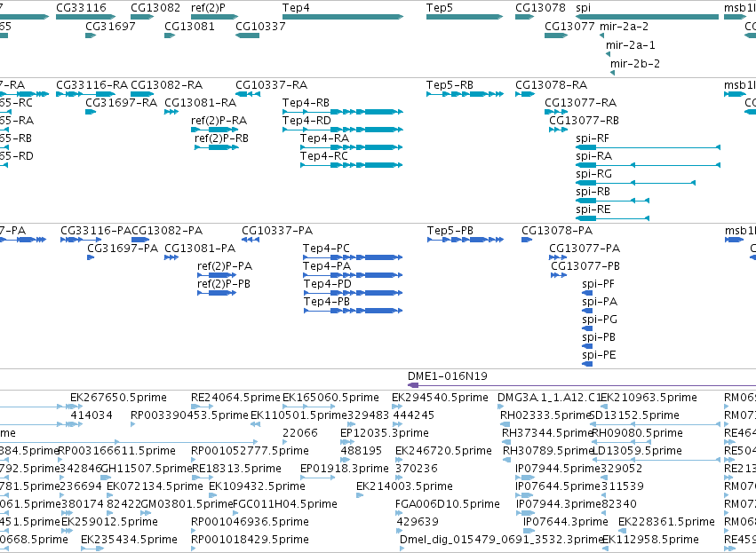
Task: Open the mir-2b-2 microRNA label
Action: click(635, 63)
